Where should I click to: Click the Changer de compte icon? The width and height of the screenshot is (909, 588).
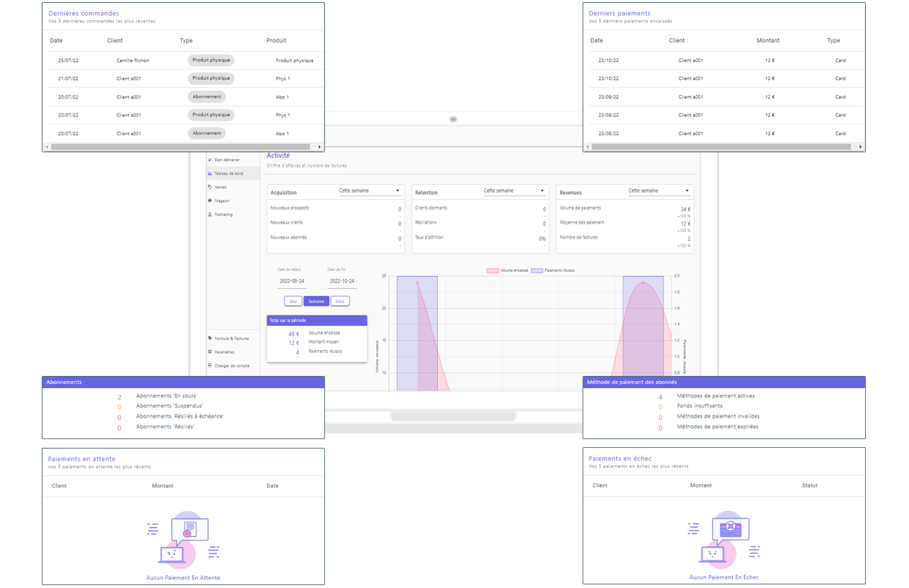[x=210, y=365]
